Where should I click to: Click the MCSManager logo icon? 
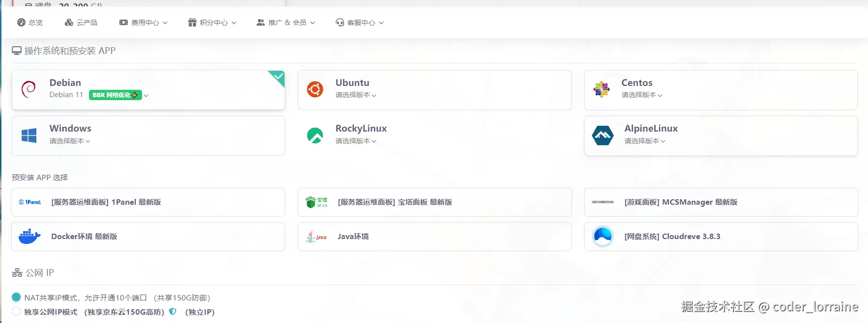[603, 202]
